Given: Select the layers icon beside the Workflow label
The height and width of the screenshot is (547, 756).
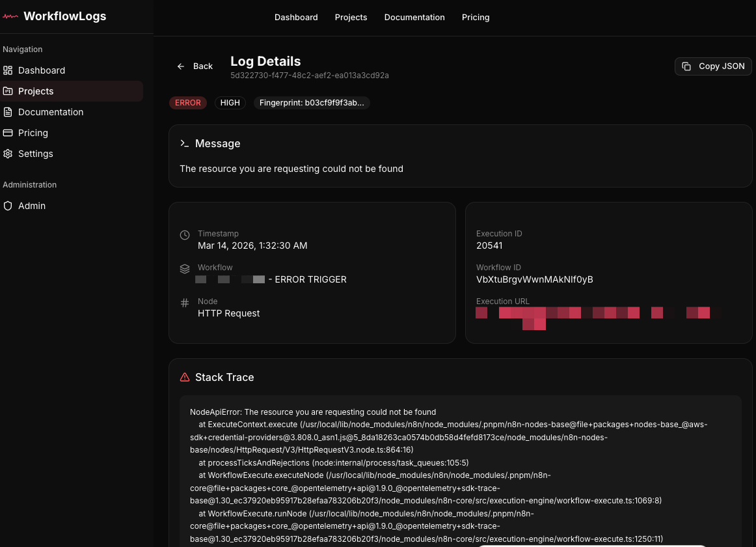Looking at the screenshot, I should [185, 268].
